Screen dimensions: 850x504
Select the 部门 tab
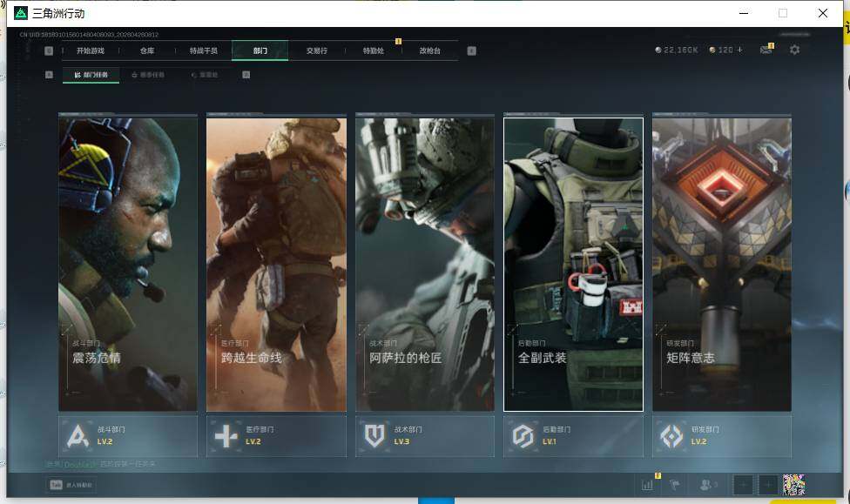(x=260, y=51)
